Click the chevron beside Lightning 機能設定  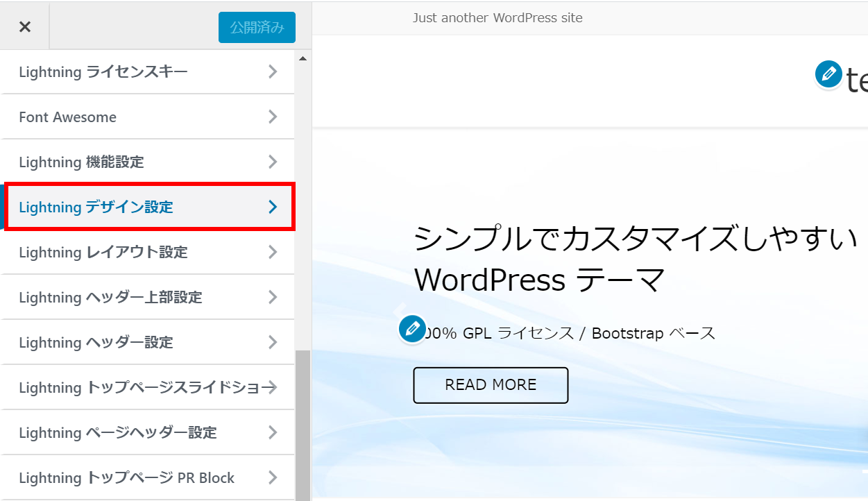(x=273, y=162)
